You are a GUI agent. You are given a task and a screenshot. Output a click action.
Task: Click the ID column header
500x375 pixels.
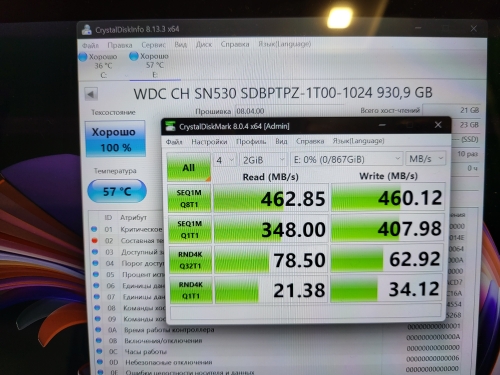108,218
